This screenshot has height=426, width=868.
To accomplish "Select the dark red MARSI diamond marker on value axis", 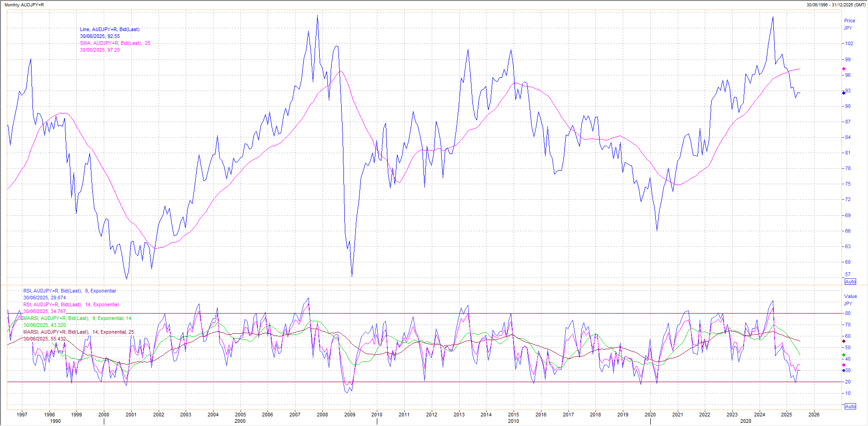I will (844, 341).
